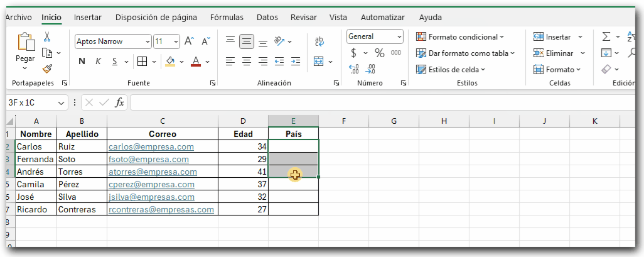Toggle italic K formatting

click(98, 62)
